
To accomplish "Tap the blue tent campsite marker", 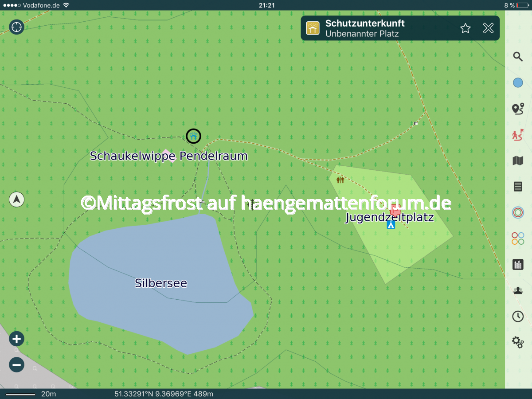I will [x=391, y=225].
